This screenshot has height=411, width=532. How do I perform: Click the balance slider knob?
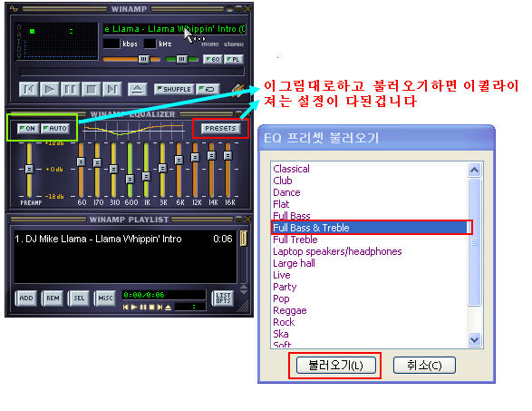point(181,60)
